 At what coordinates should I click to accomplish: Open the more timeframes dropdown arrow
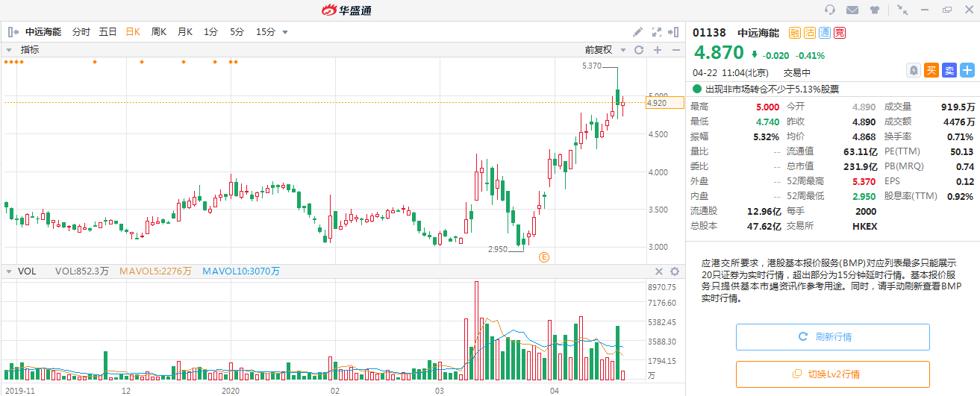[285, 32]
